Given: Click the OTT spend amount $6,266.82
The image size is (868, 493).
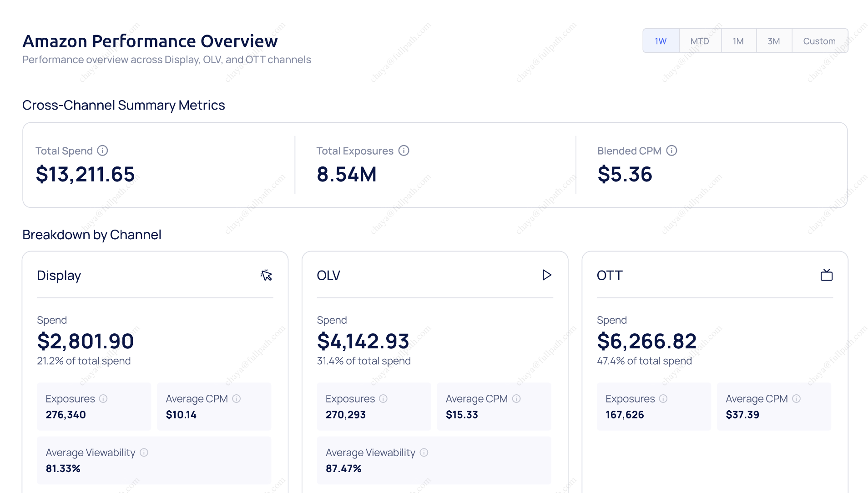Looking at the screenshot, I should pyautogui.click(x=646, y=341).
